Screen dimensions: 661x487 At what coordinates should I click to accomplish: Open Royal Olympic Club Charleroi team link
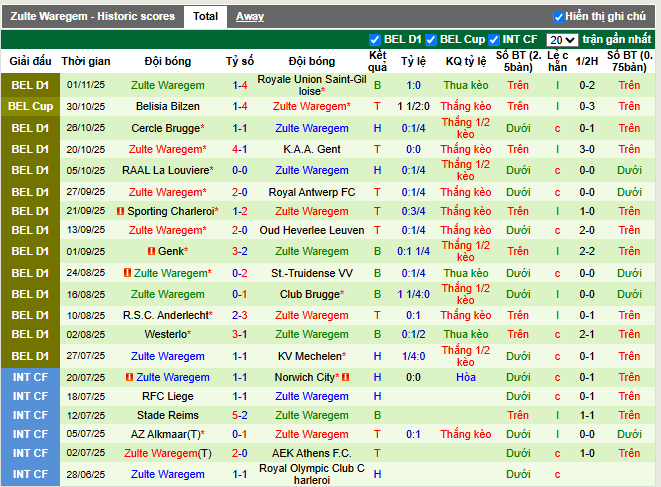pos(312,474)
